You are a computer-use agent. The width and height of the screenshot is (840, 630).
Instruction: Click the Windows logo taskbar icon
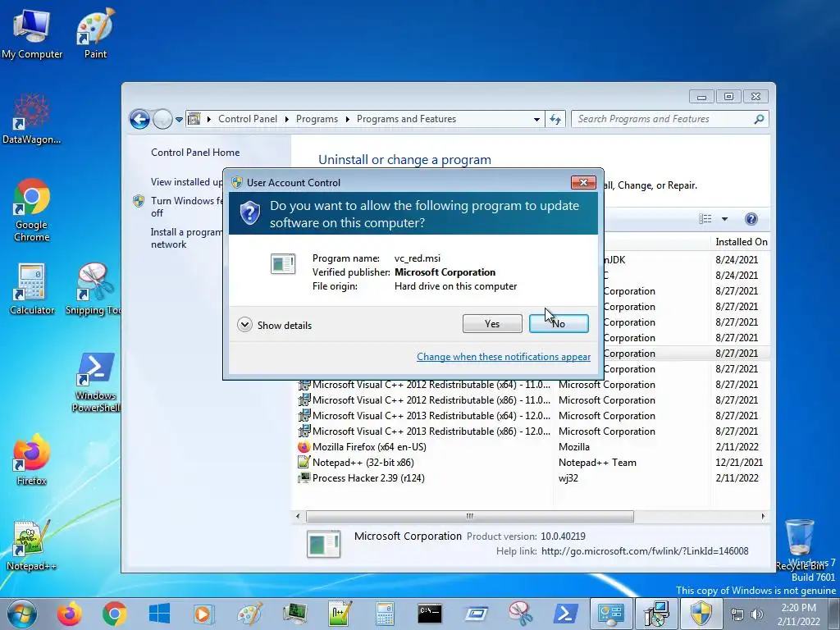pyautogui.click(x=160, y=614)
